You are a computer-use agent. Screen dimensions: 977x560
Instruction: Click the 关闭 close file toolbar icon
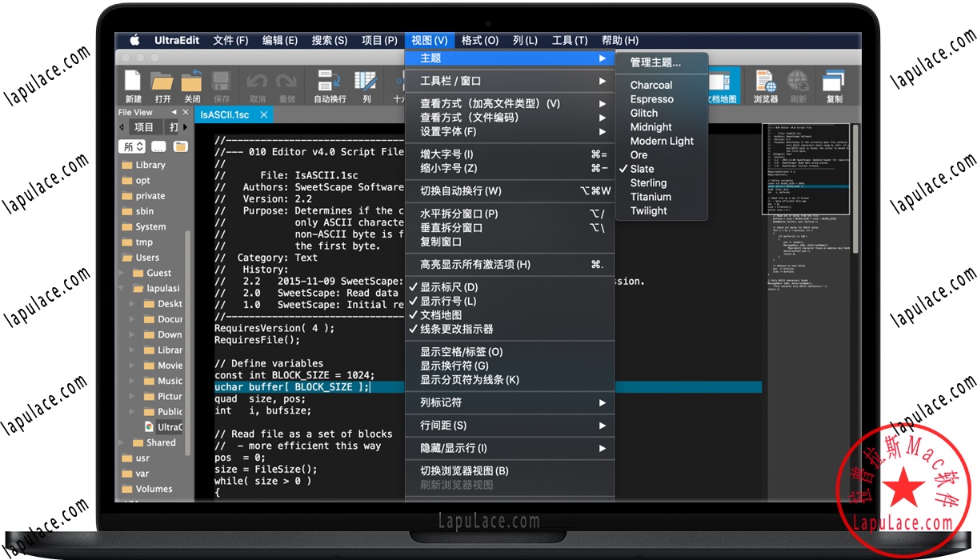click(x=192, y=82)
